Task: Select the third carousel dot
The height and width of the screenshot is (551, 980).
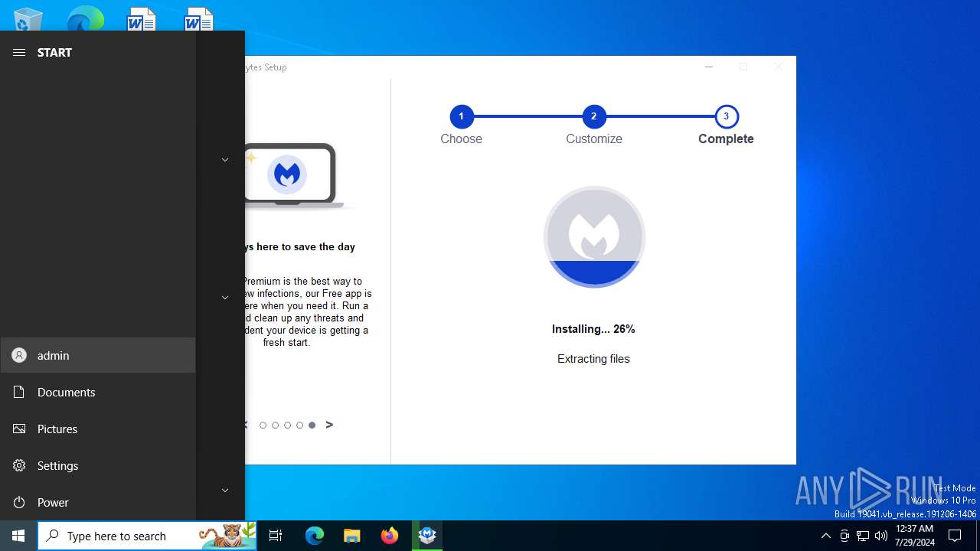Action: [x=287, y=425]
